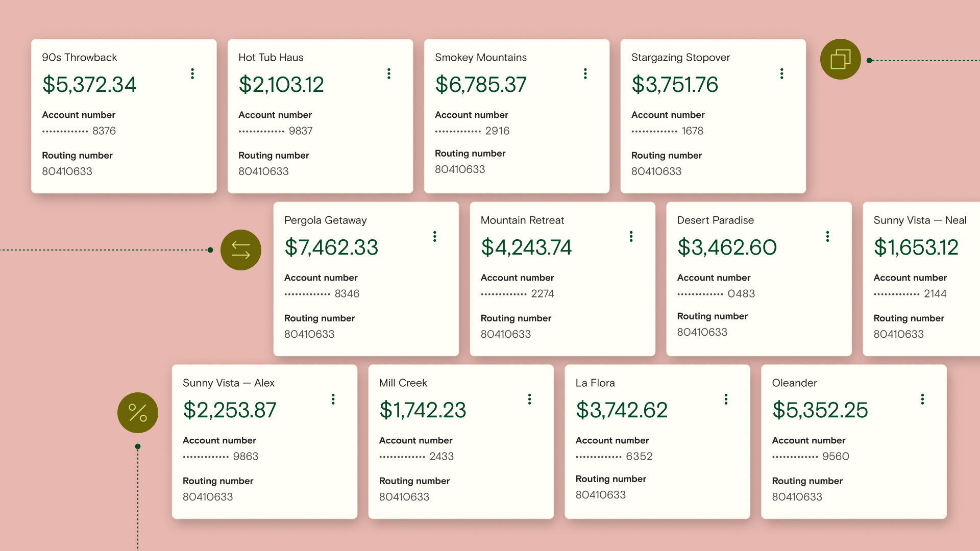Click the percent icon below Sunny Vista — Alex
Image resolution: width=980 pixels, height=551 pixels.
[137, 412]
